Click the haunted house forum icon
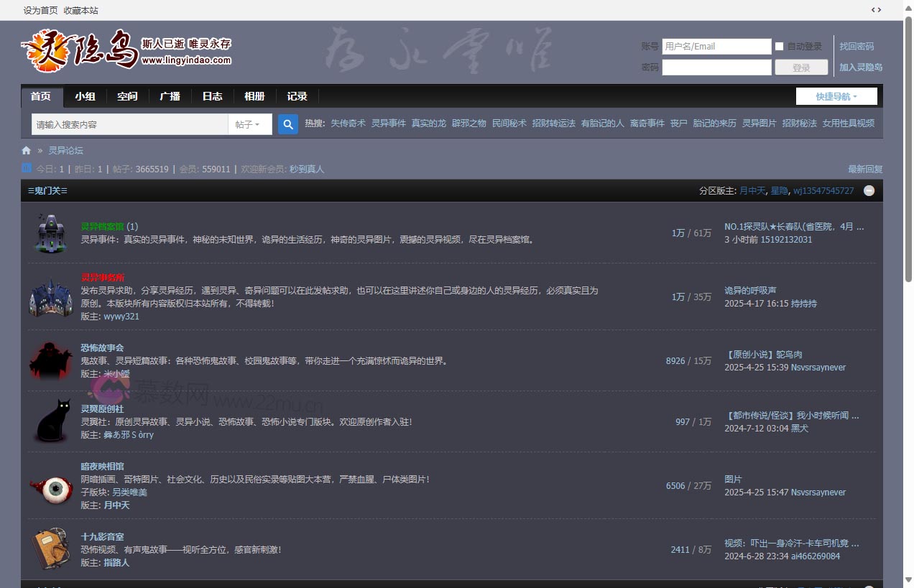The height and width of the screenshot is (588, 914). [50, 233]
